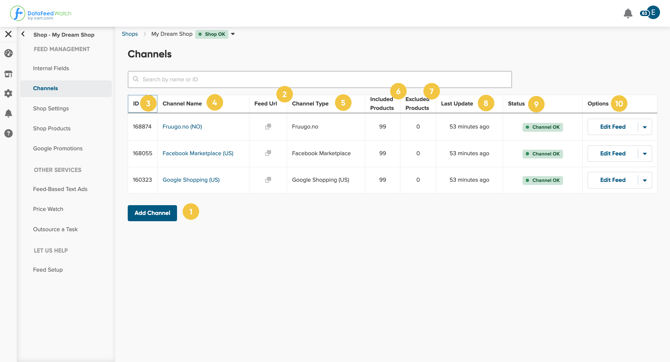Copy feed URL for Google Shopping channel
670x362 pixels.
268,180
